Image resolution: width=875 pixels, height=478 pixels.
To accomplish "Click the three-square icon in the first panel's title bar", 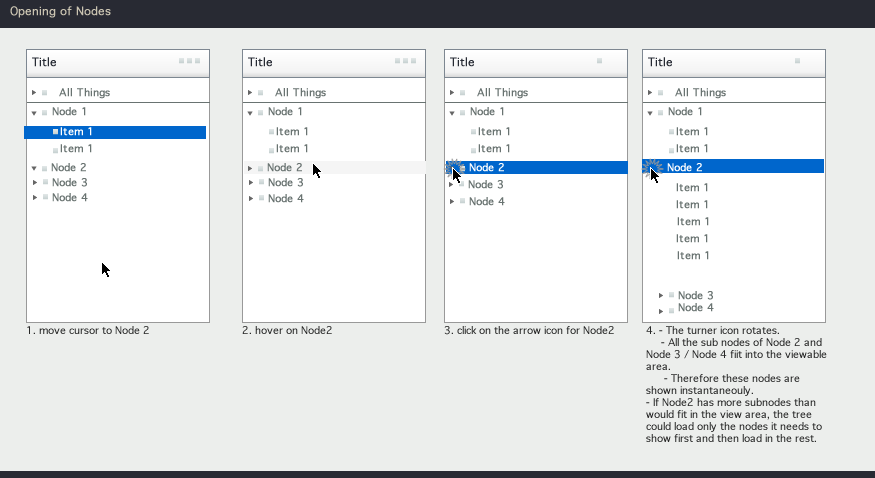I will [189, 61].
